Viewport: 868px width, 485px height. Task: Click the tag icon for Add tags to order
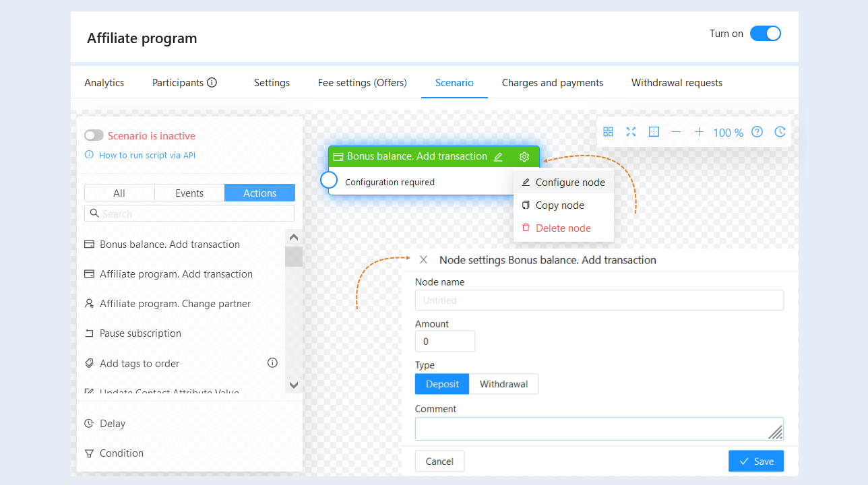[89, 364]
